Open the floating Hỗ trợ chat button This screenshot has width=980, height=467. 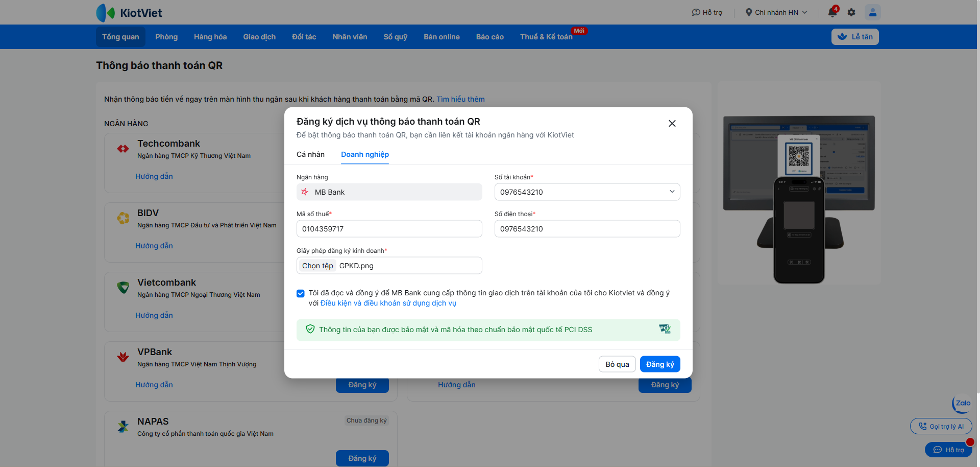[948, 450]
